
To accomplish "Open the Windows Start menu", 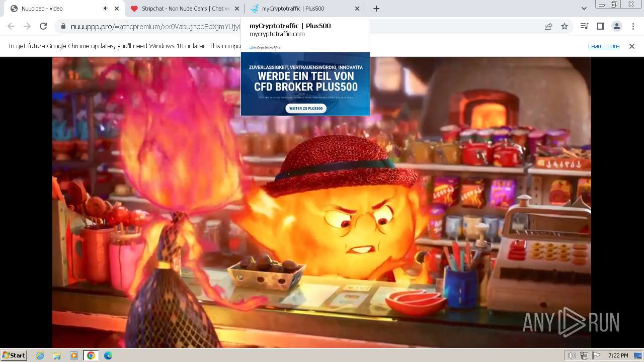I will [14, 355].
